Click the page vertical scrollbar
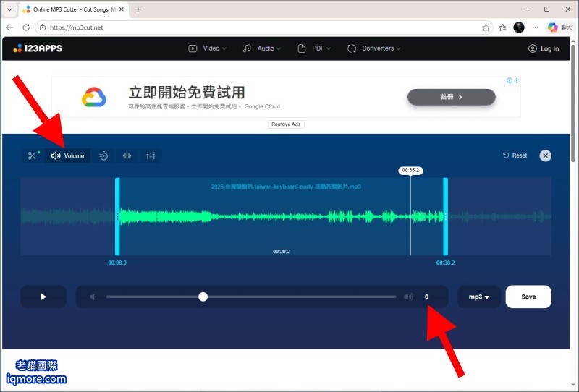The height and width of the screenshot is (392, 579). click(x=573, y=103)
